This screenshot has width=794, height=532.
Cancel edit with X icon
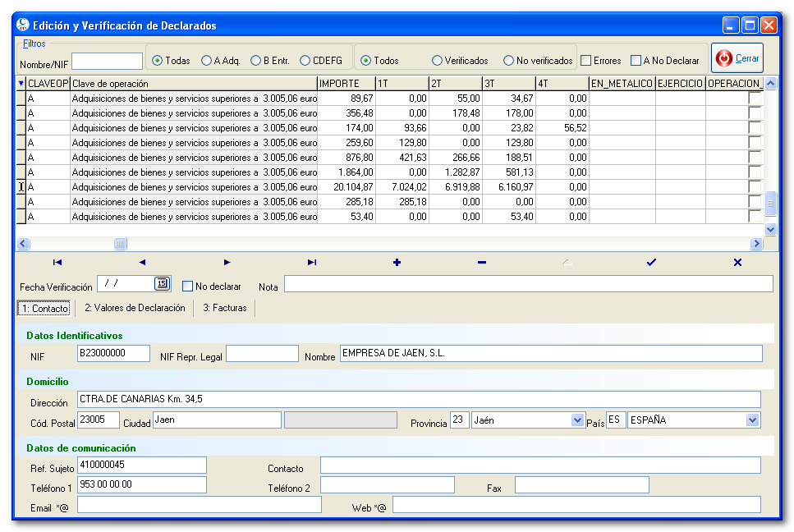[737, 263]
